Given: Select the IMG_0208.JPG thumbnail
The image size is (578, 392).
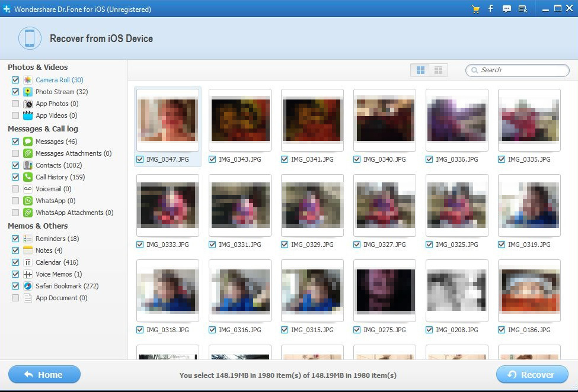Looking at the screenshot, I should coord(456,291).
